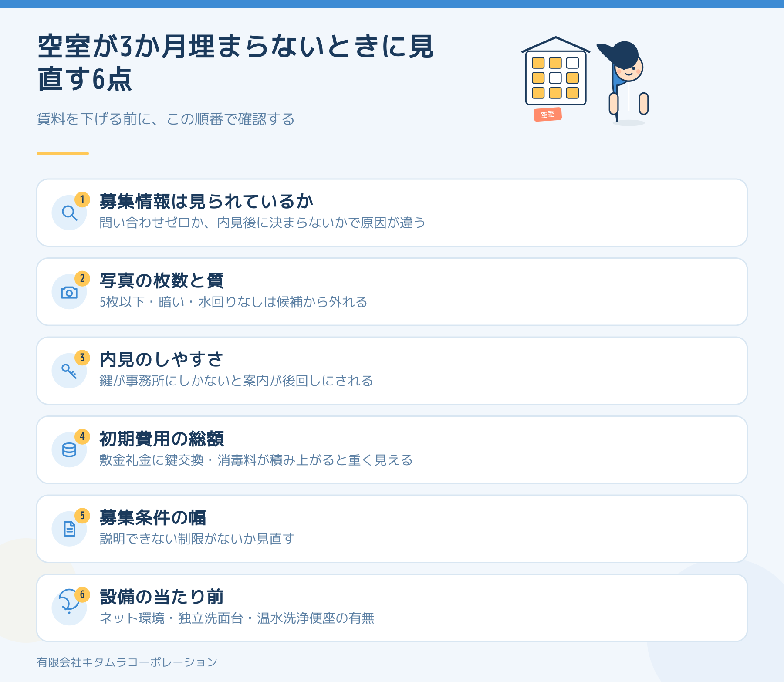This screenshot has height=682, width=784.
Task: Click the yellow number 2 badge
Action: point(82,278)
